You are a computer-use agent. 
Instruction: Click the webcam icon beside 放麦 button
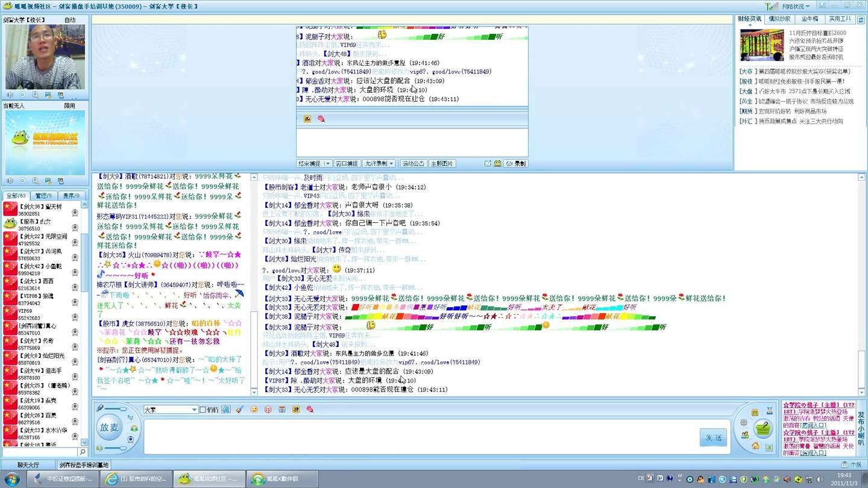pyautogui.click(x=131, y=439)
